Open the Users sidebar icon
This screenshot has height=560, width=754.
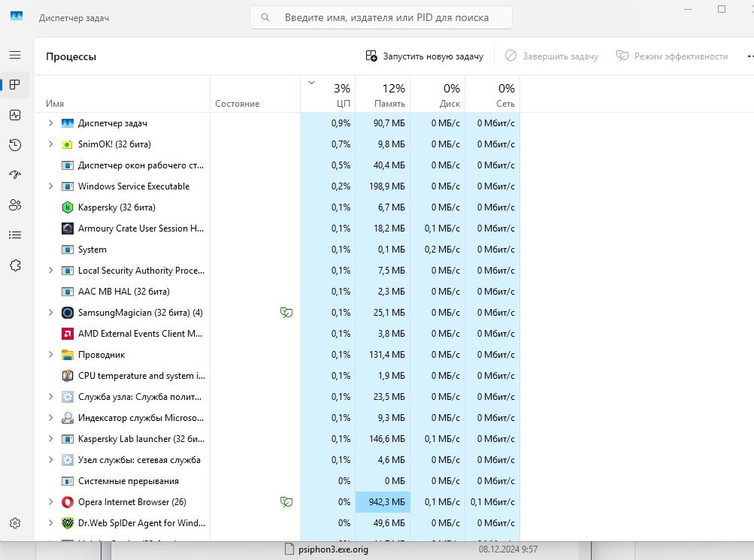point(15,204)
